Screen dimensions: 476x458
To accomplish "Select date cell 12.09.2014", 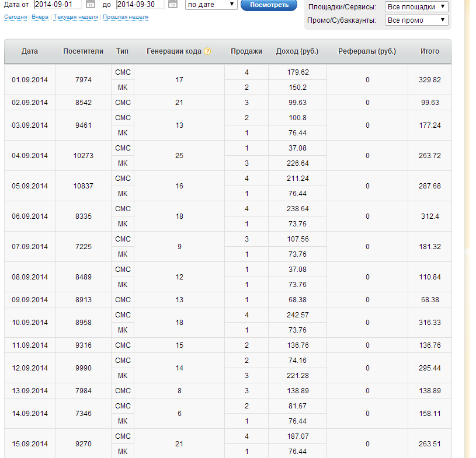I will (x=30, y=368).
